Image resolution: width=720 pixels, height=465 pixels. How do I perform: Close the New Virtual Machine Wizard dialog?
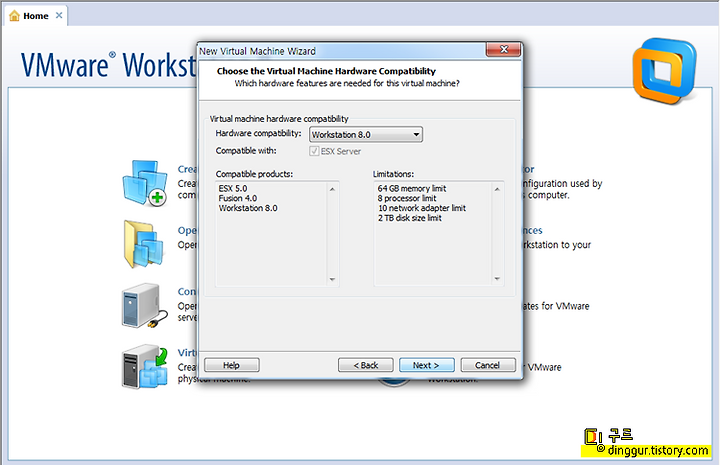[504, 50]
